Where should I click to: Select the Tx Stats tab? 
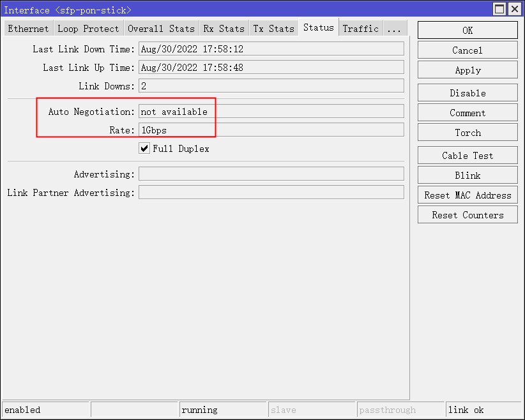click(274, 29)
